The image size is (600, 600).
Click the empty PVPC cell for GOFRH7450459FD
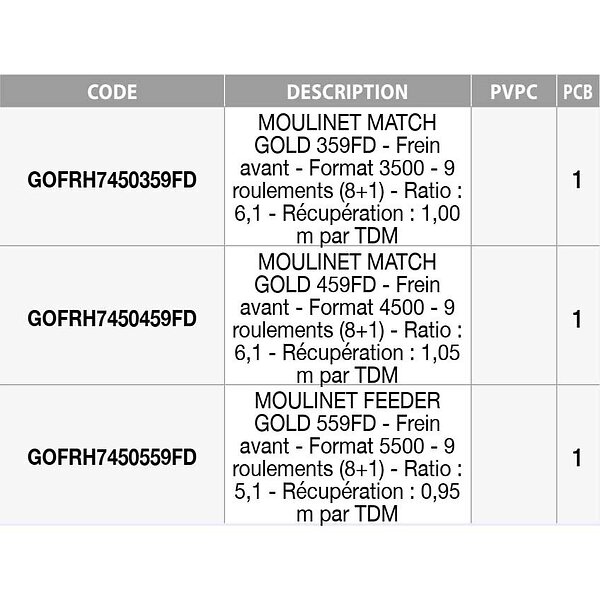[514, 318]
